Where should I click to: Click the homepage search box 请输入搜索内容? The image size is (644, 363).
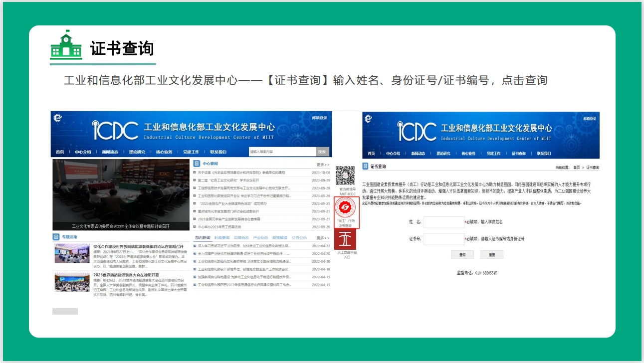click(282, 152)
